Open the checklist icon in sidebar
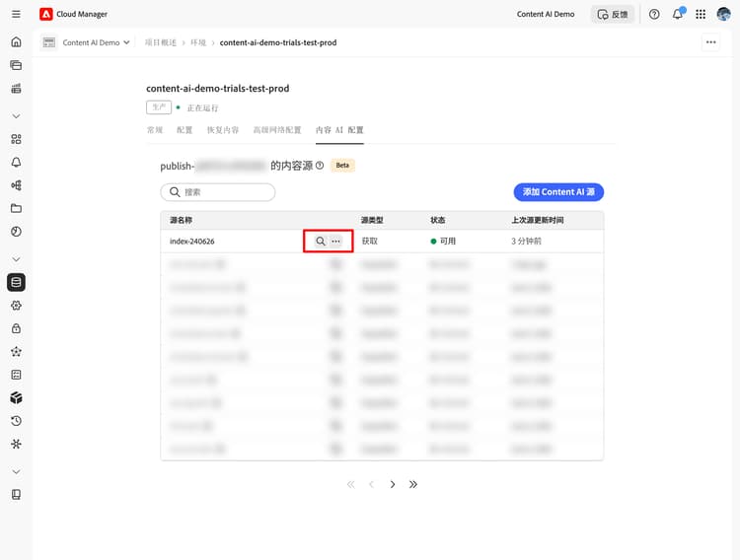 [16, 375]
